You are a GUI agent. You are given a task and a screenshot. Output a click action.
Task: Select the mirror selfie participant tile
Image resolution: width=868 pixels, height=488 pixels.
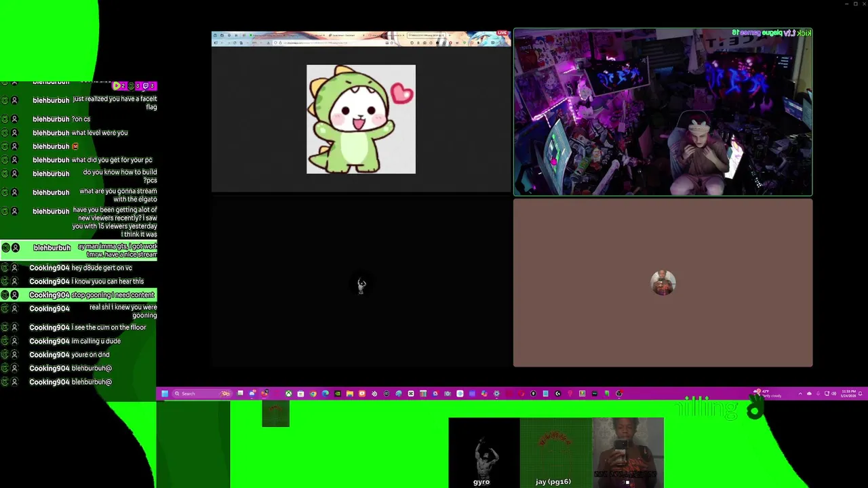click(628, 452)
